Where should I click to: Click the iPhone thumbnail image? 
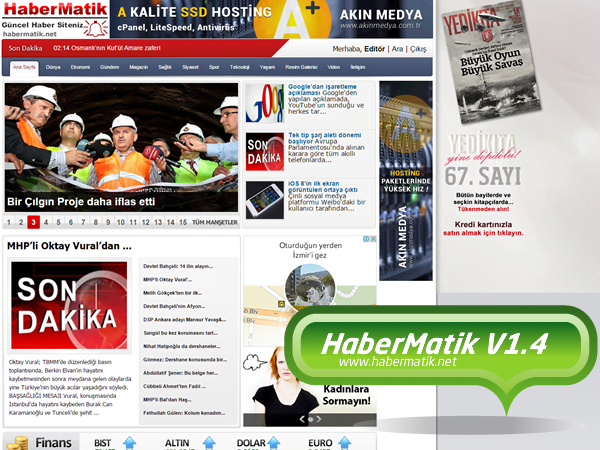(265, 200)
